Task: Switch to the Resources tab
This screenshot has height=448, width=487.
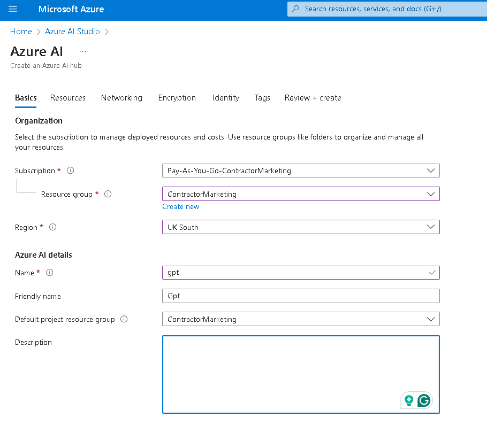Action: (x=68, y=98)
